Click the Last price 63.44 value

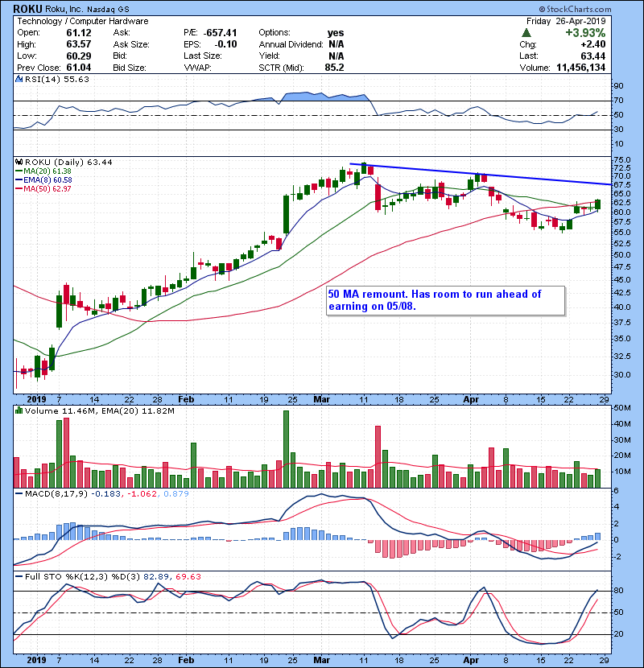pos(592,56)
